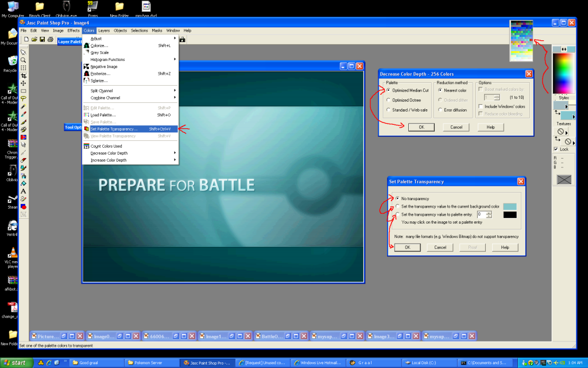Select Standard / Web-safe palette option
Viewport: 588px width, 368px height.
[x=407, y=110]
